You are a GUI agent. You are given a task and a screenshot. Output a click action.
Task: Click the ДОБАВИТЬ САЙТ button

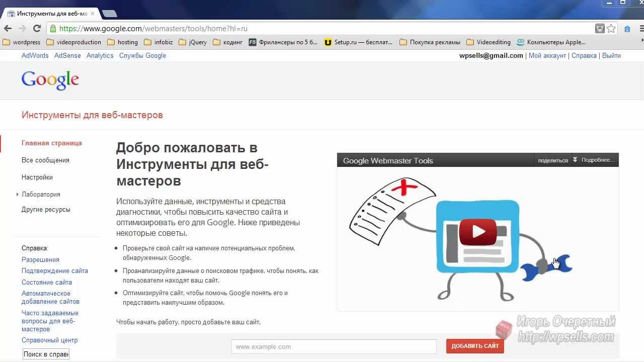(x=475, y=346)
